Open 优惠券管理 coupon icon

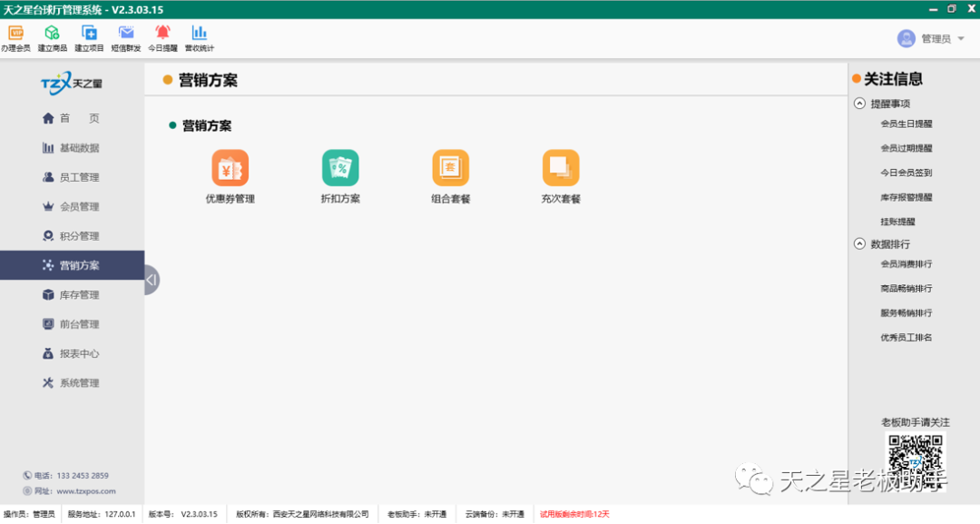pyautogui.click(x=230, y=168)
